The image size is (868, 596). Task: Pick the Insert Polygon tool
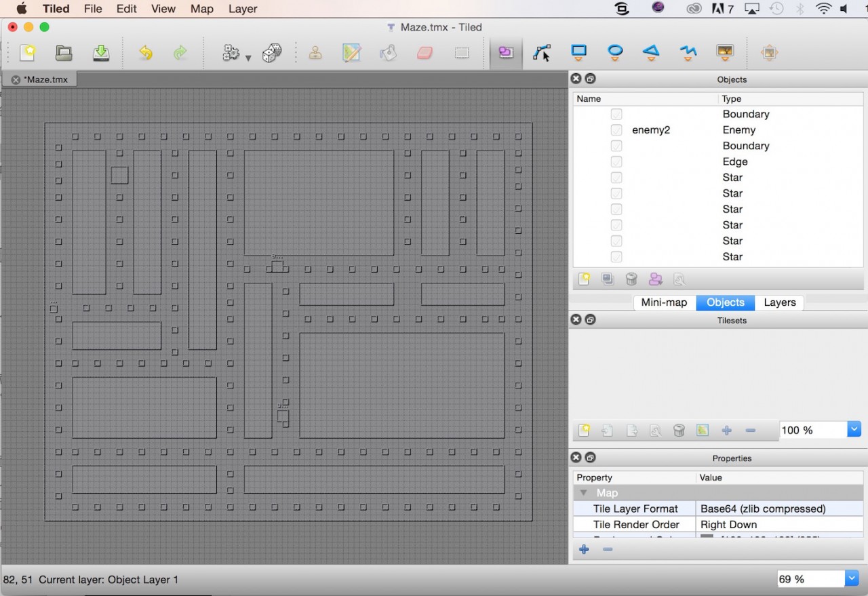tap(651, 52)
